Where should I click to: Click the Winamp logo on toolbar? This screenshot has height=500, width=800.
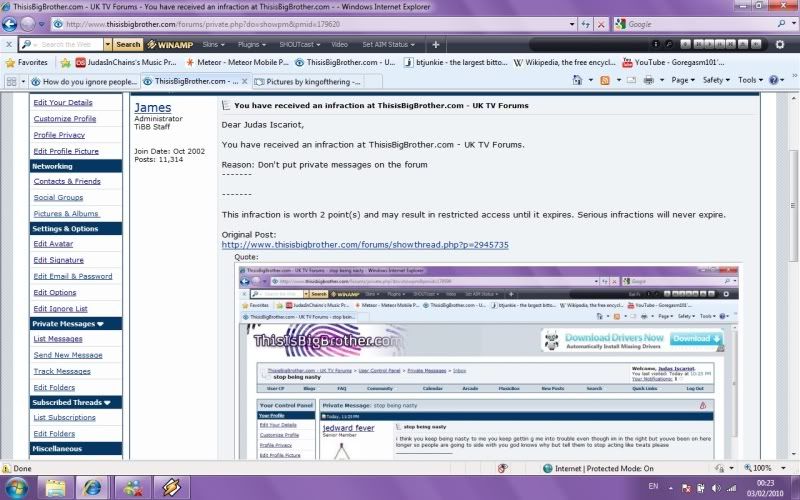[170, 45]
